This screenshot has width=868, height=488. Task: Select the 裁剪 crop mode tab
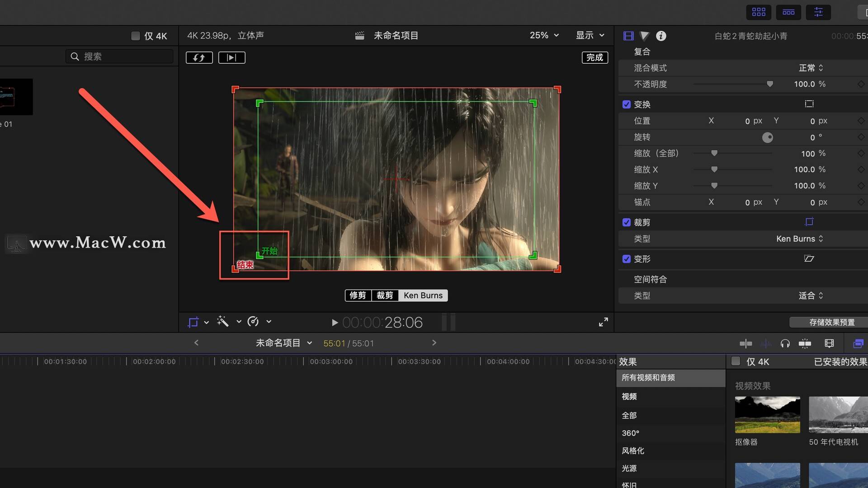point(385,296)
